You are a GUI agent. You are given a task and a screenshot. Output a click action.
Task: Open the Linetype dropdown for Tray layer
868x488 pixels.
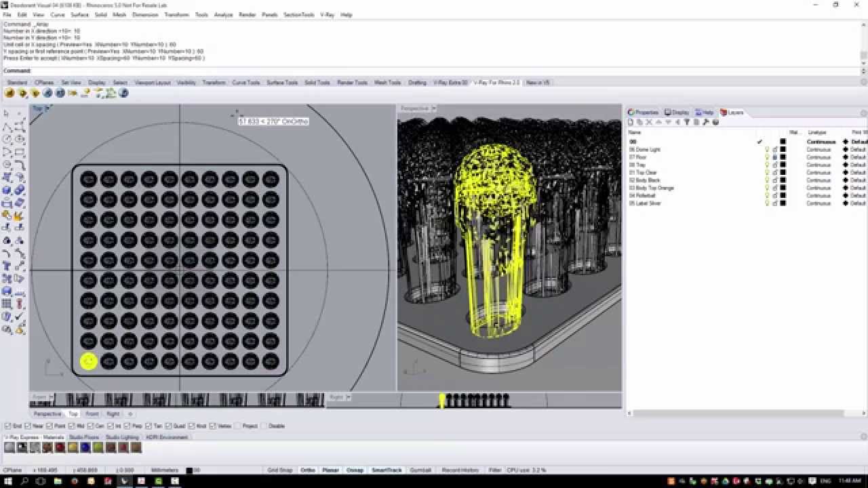(x=818, y=165)
